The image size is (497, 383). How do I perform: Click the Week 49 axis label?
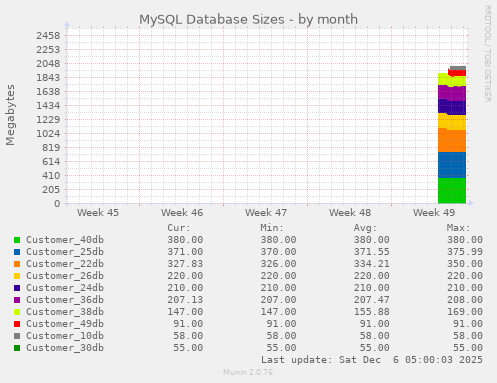coord(434,213)
